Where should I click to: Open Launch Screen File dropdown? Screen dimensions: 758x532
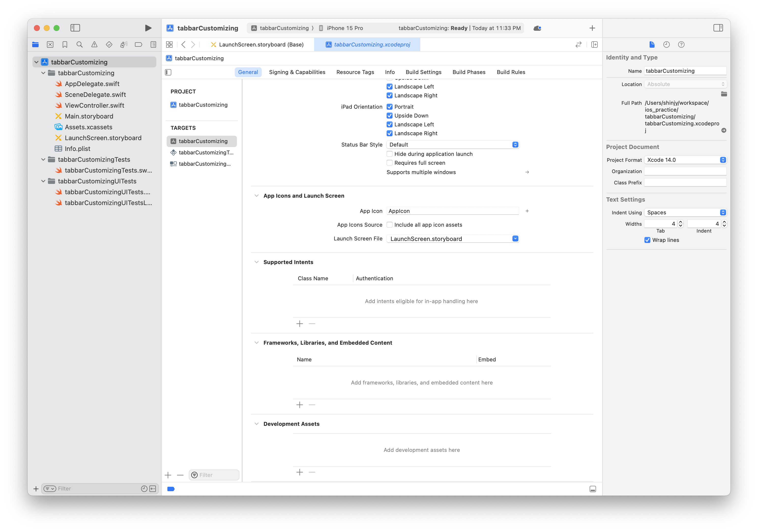coord(452,239)
